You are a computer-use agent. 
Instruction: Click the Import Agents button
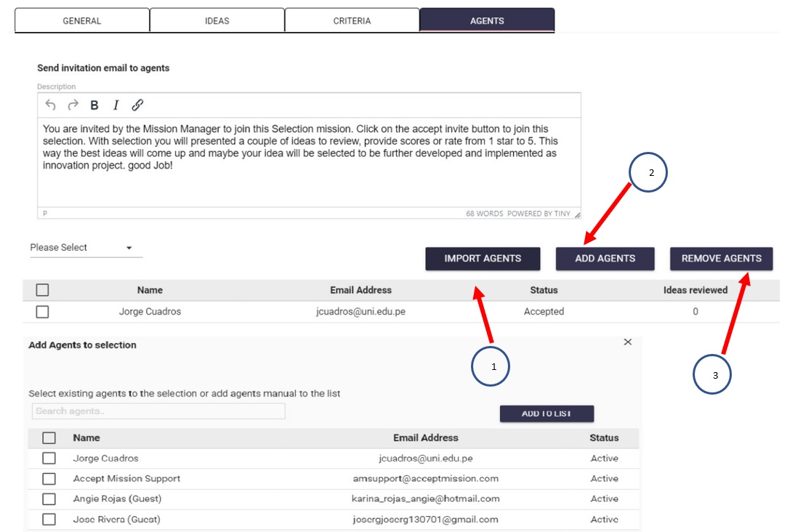(483, 259)
